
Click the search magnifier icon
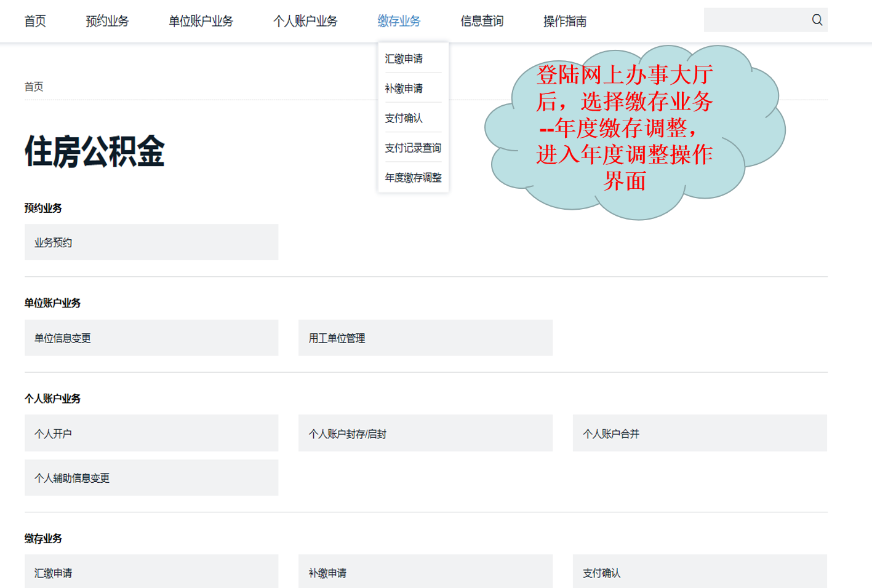(x=817, y=20)
